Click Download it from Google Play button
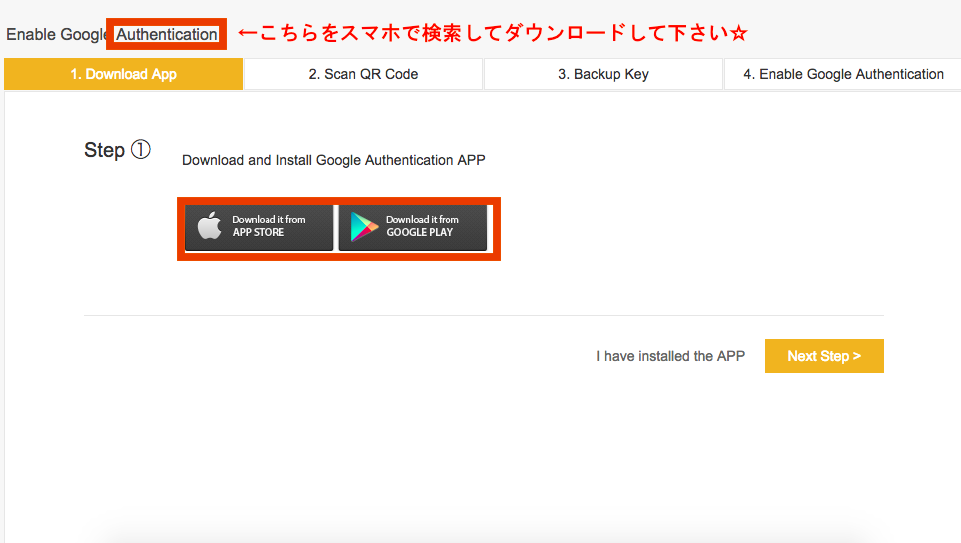The width and height of the screenshot is (961, 543). tap(412, 227)
